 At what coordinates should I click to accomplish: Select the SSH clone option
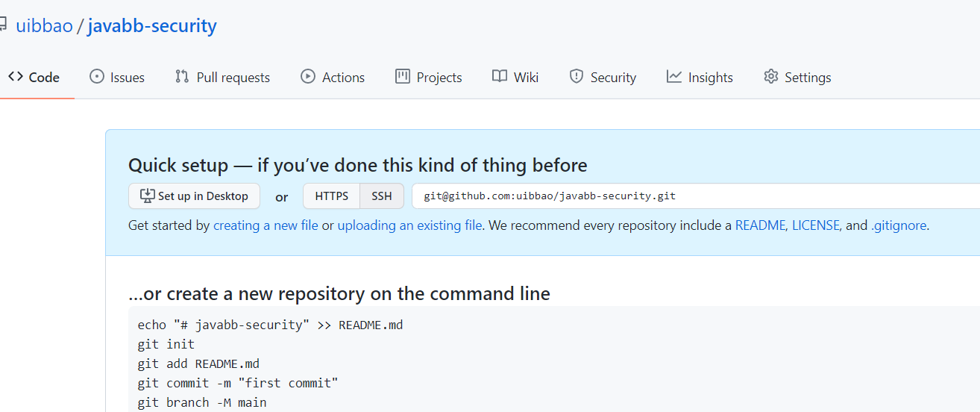point(382,196)
